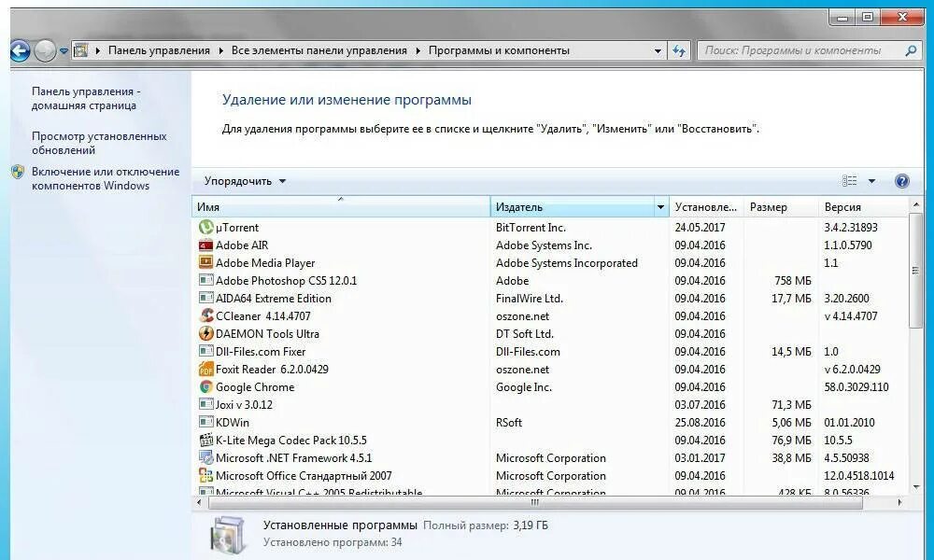Click the view mode icon
The height and width of the screenshot is (560, 934).
click(x=849, y=181)
